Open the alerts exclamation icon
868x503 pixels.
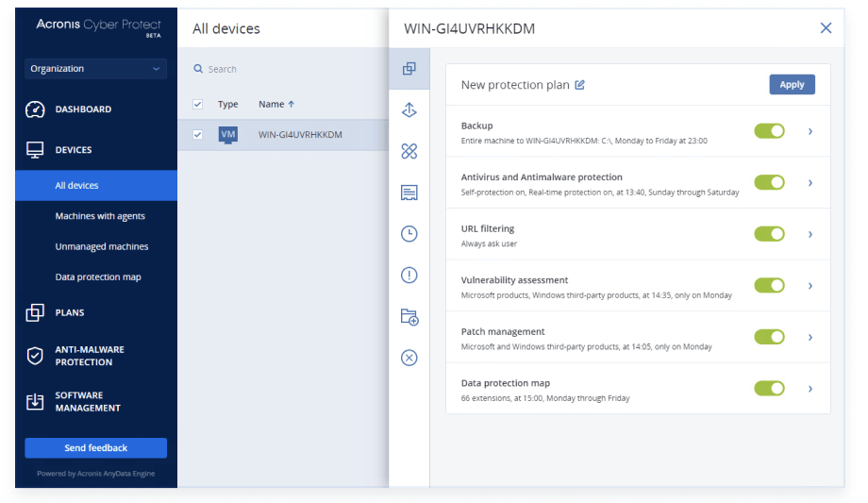409,275
